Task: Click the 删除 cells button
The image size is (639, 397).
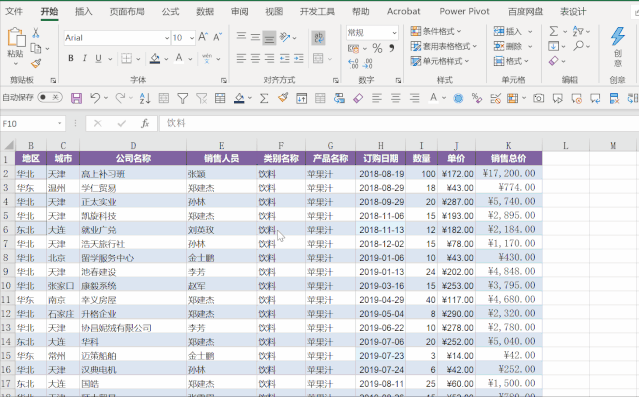Action: point(508,46)
